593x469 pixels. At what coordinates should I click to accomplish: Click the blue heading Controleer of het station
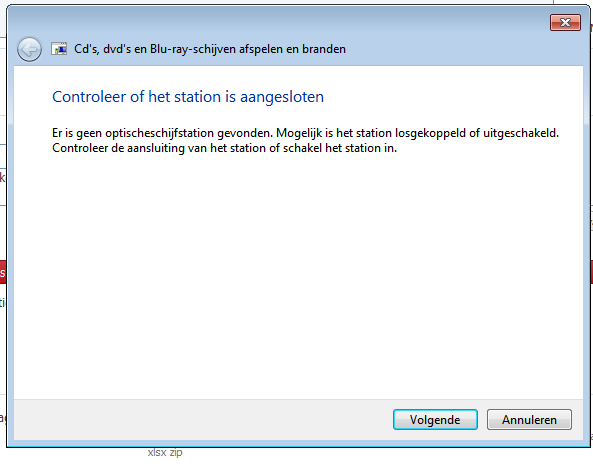188,97
